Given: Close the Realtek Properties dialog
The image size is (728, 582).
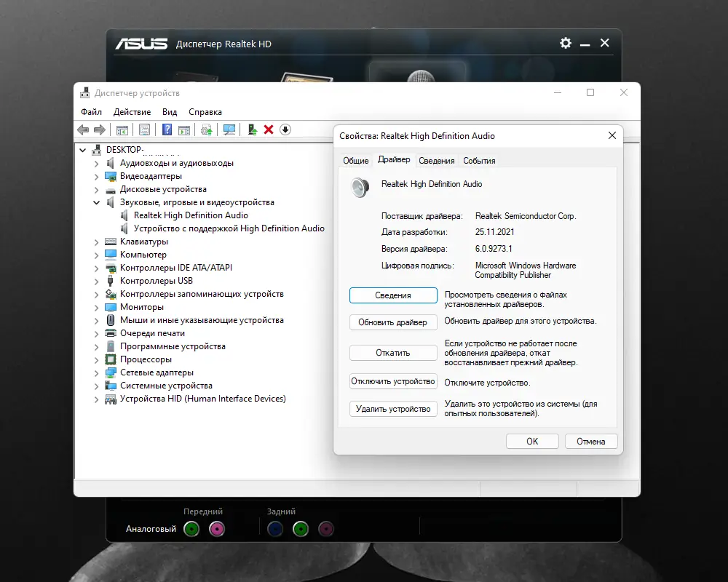Looking at the screenshot, I should click(612, 135).
